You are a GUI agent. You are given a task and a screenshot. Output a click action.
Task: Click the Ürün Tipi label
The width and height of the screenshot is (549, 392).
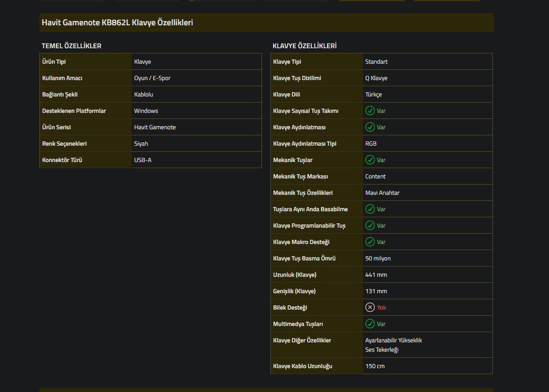[x=54, y=62]
